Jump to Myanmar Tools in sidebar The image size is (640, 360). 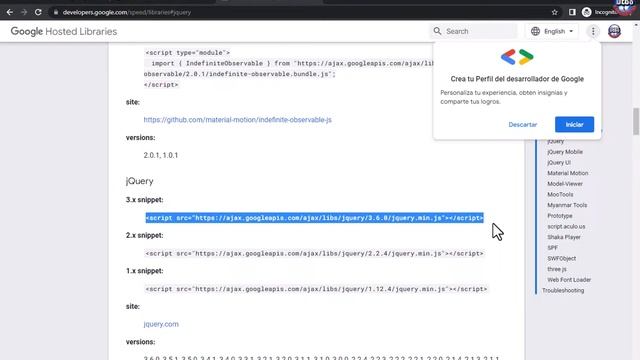pos(567,205)
